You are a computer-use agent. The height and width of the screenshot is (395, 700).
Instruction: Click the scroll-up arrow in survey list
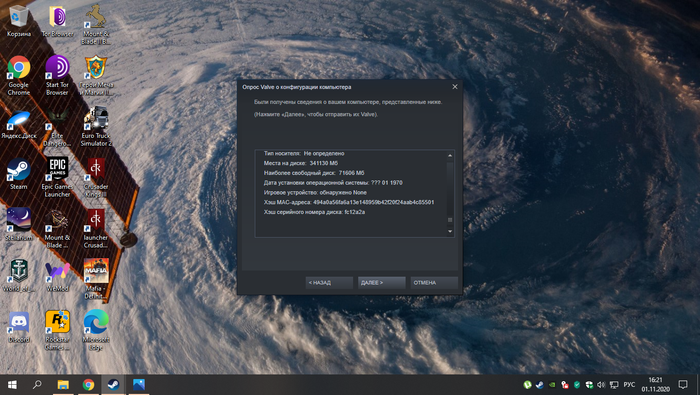point(450,155)
